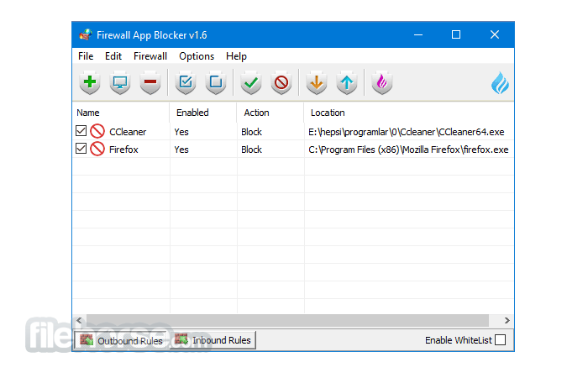588x378 pixels.
Task: Click the red circle Block toolbar icon
Action: (x=281, y=82)
